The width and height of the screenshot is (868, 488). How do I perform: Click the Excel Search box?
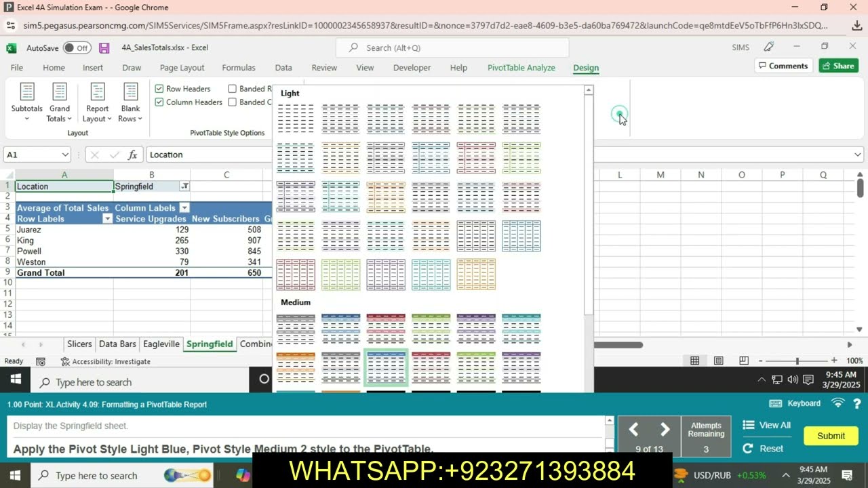point(452,48)
